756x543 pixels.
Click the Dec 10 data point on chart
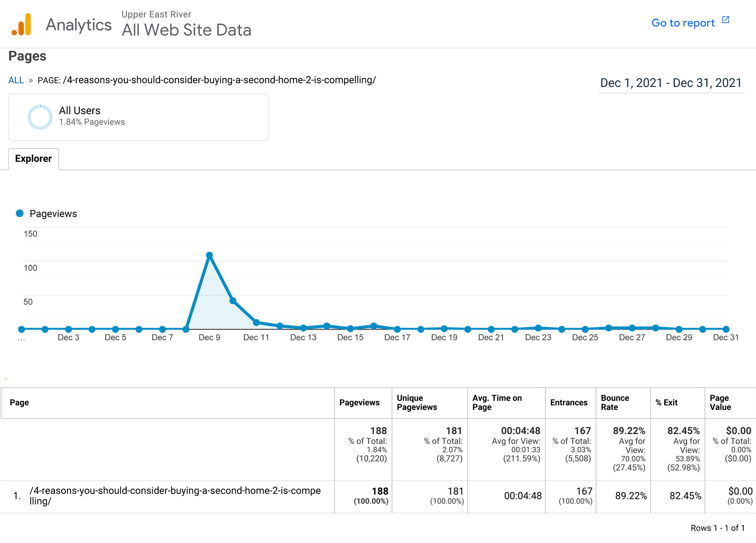233,300
